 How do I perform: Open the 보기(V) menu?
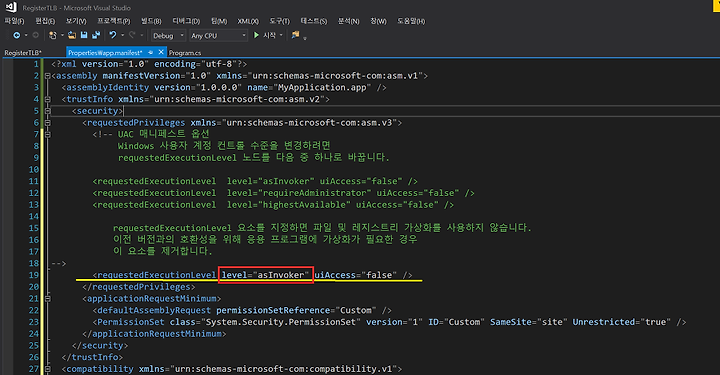coord(76,21)
